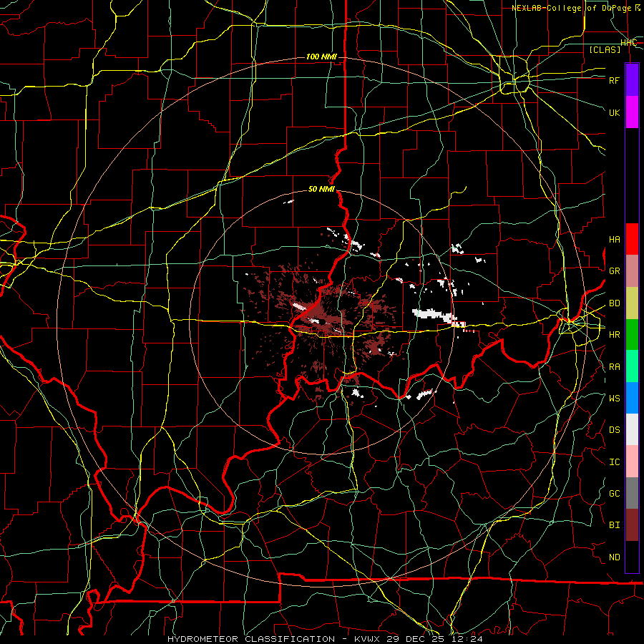The width and height of the screenshot is (644, 644).
Task: Click the NEXLAB-College of DuPage credit text
Action: (576, 8)
